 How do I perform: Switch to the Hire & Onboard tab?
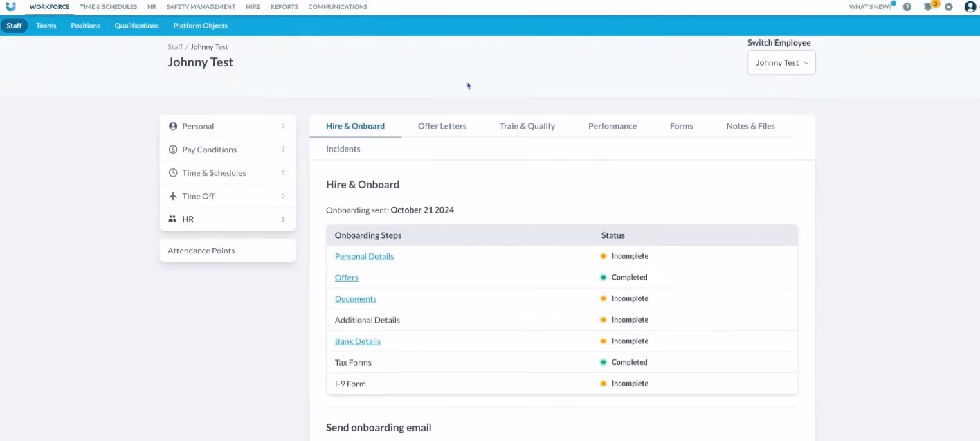[355, 126]
